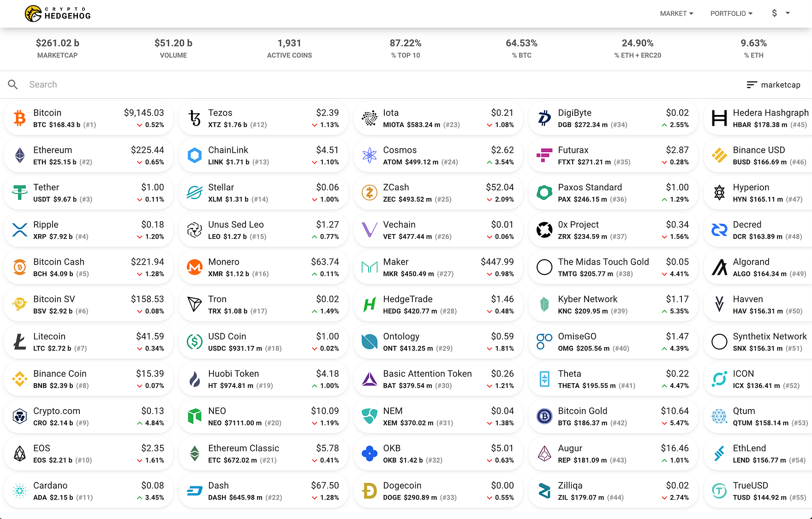Click the Decred logo icon

[719, 230]
